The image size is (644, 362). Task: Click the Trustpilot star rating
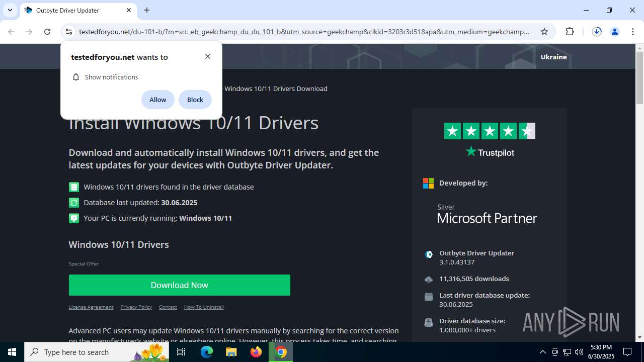490,131
